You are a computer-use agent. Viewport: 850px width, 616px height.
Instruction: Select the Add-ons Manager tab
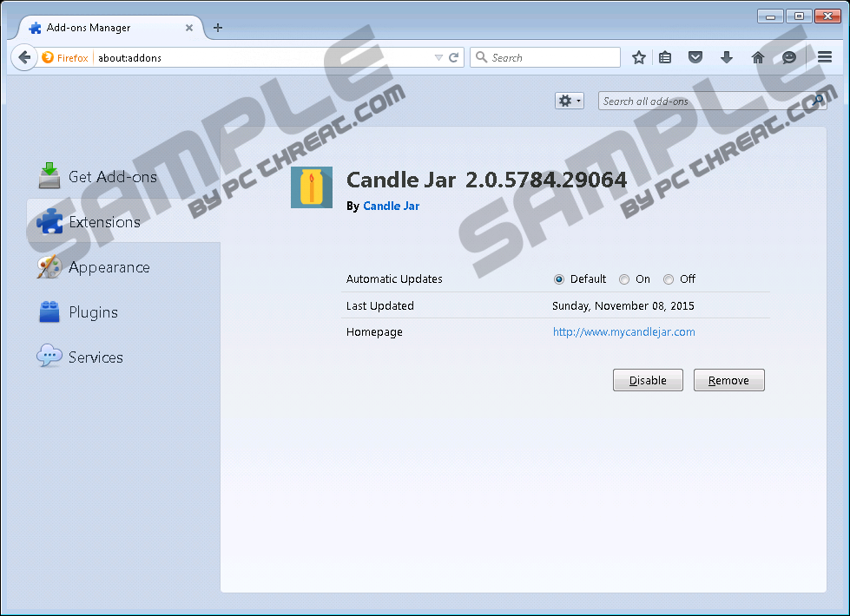click(x=111, y=28)
